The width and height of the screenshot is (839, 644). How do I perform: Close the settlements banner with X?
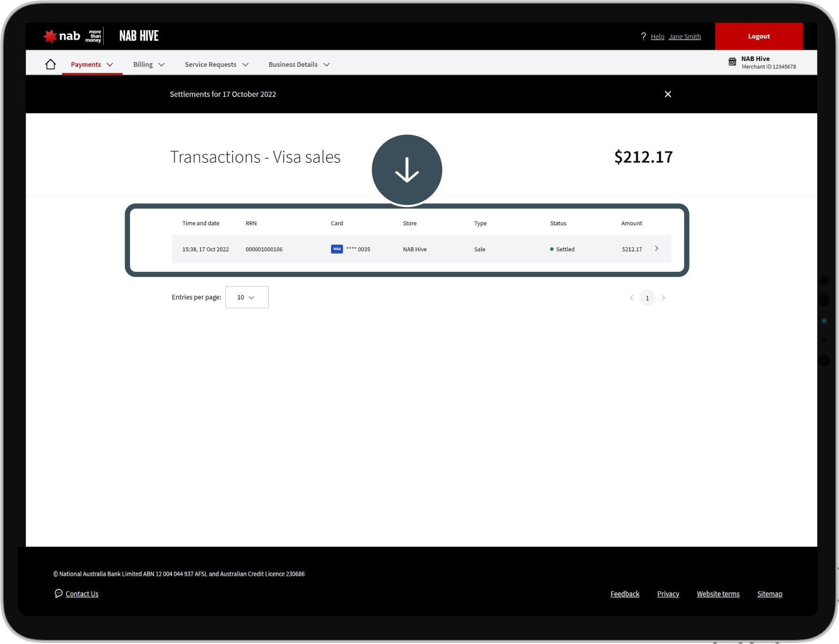[x=668, y=94]
